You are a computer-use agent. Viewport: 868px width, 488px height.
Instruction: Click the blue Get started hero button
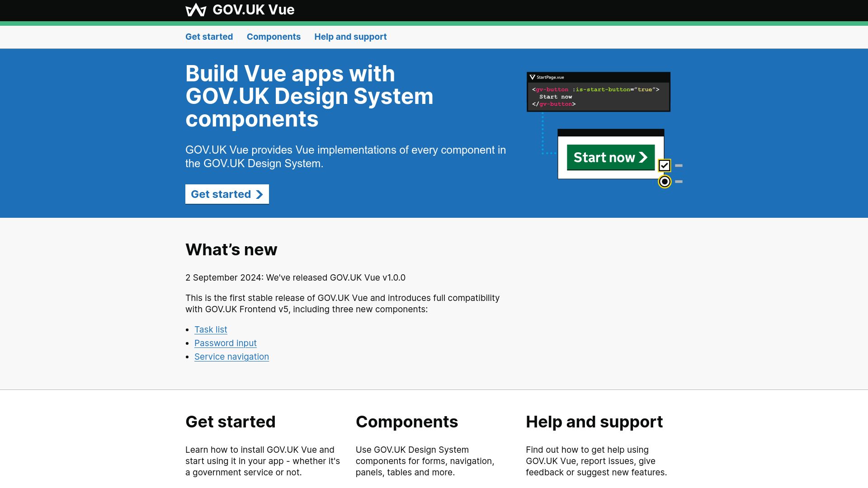(227, 194)
